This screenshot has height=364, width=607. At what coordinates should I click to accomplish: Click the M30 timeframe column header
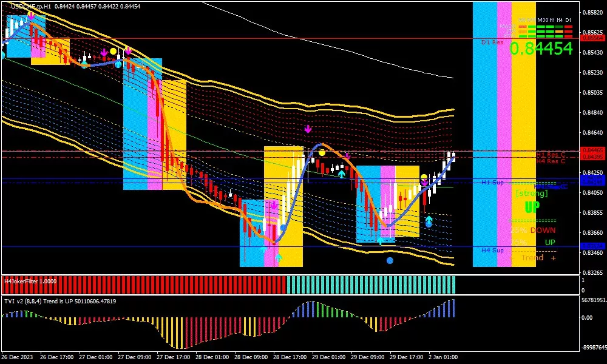pos(543,20)
